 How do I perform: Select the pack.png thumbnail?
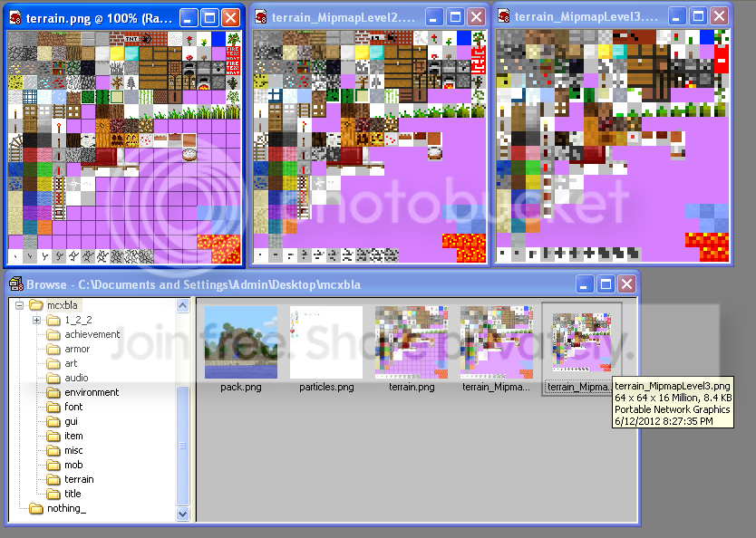tap(240, 341)
